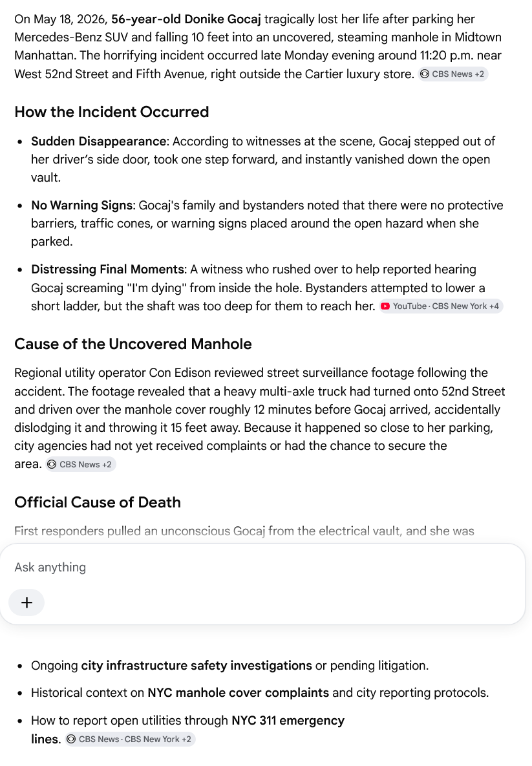Open CBS News +2 chip under Cause of Manhole
Viewport: 532px width, 766px height.
coord(81,465)
